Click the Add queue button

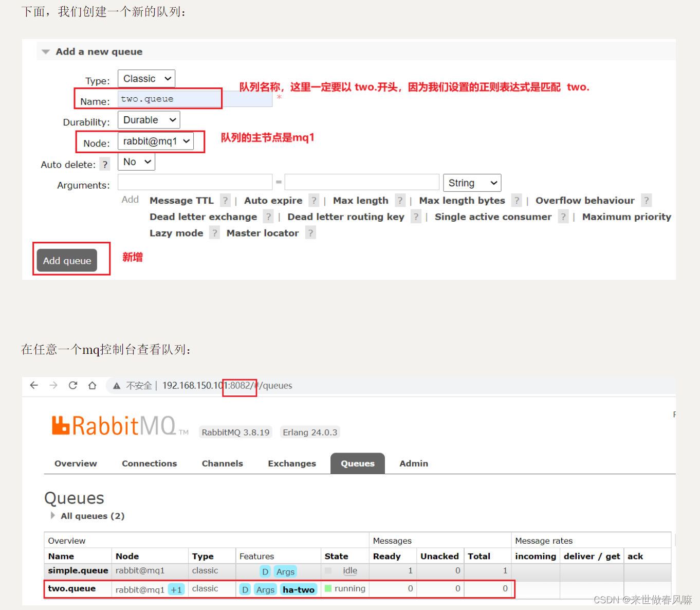(x=67, y=261)
